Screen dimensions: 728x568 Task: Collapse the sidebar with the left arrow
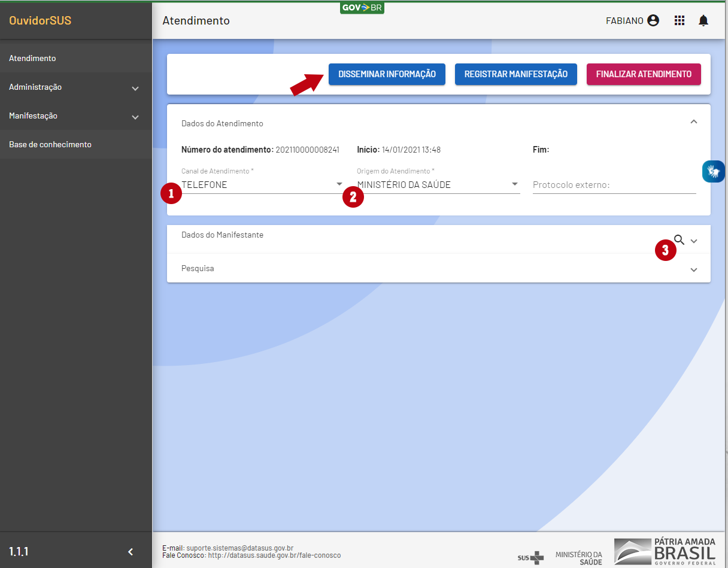131,551
